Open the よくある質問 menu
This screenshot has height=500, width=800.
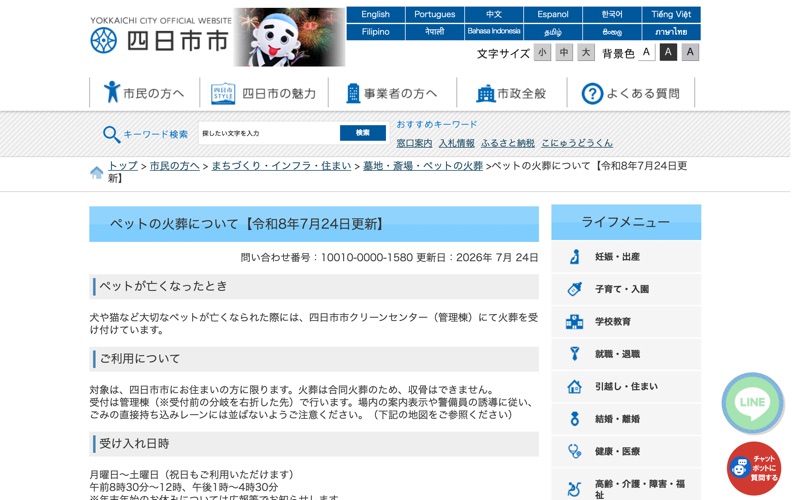[631, 93]
